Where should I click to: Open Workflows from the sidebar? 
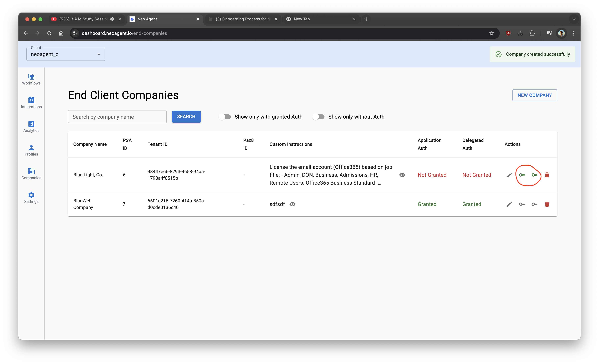tap(31, 79)
